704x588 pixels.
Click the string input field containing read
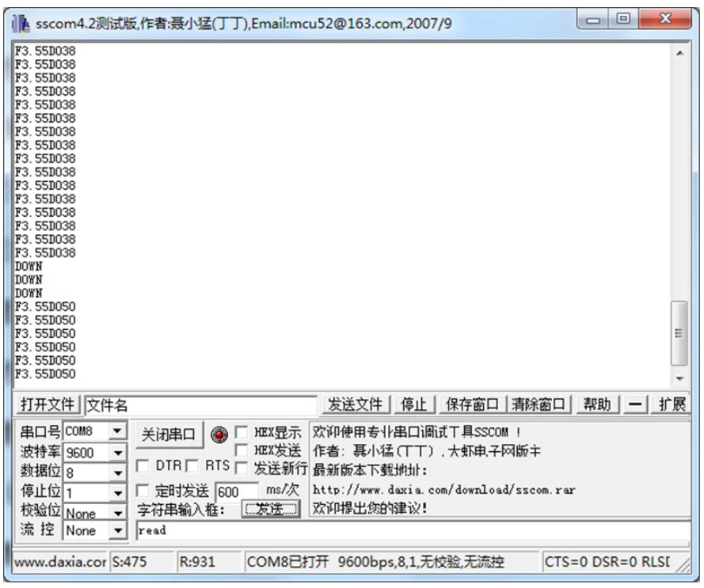point(413,530)
